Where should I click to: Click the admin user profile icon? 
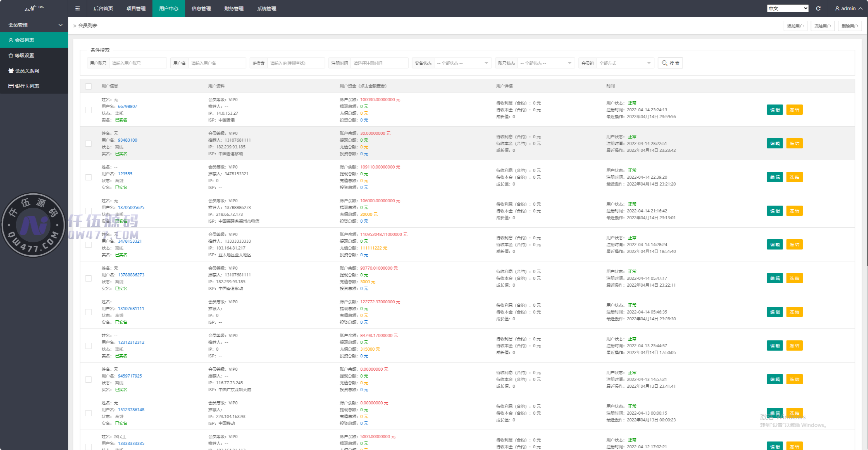pyautogui.click(x=837, y=9)
